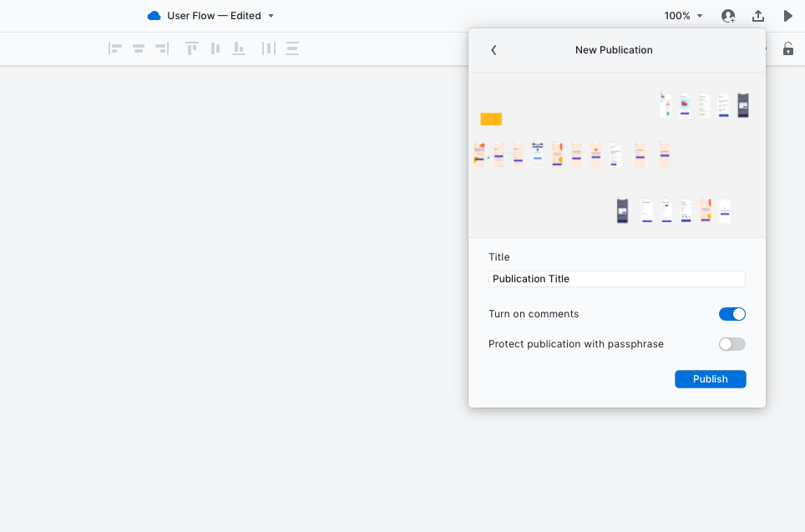Select the align bottom icon
This screenshot has height=532, width=805.
(238, 48)
